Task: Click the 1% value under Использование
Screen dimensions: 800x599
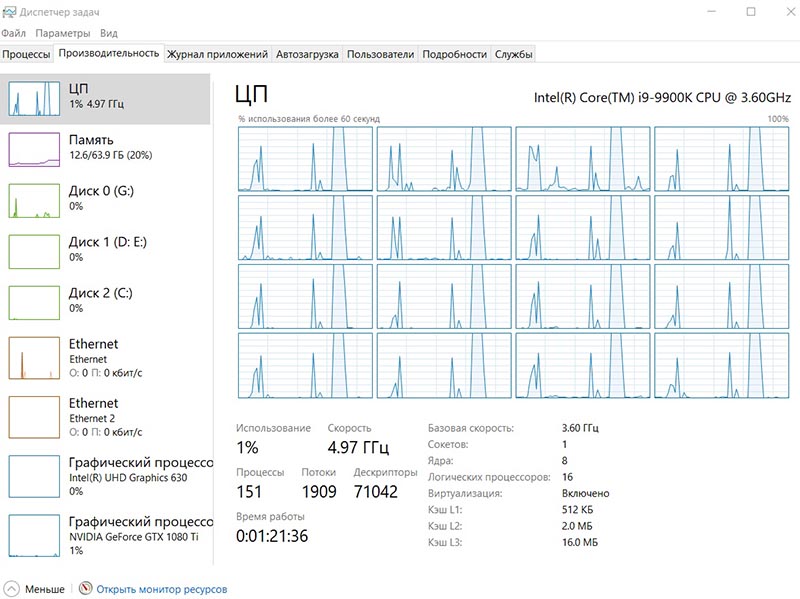Action: [247, 447]
